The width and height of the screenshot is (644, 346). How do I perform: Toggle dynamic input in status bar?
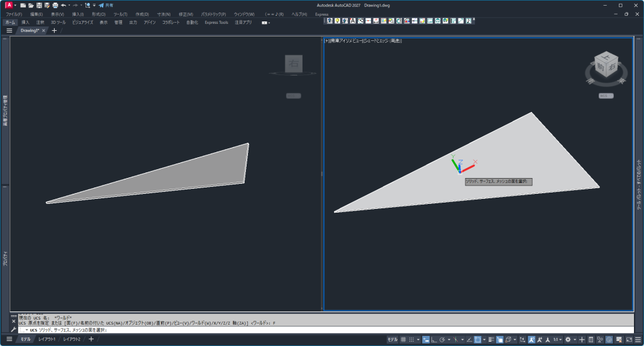[x=425, y=340]
